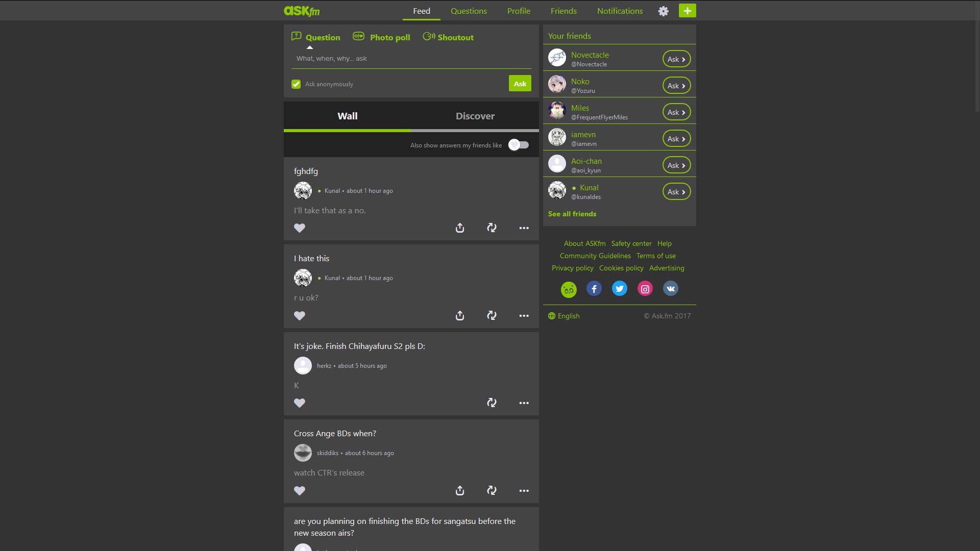Enable "Also show answers my friends like"
The width and height of the screenshot is (980, 551).
pyautogui.click(x=518, y=144)
